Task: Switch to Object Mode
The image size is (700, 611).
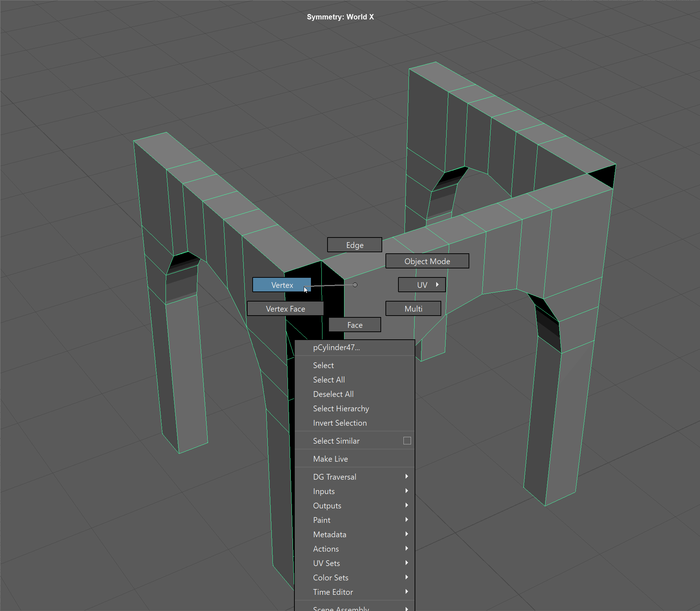Action: pyautogui.click(x=427, y=261)
